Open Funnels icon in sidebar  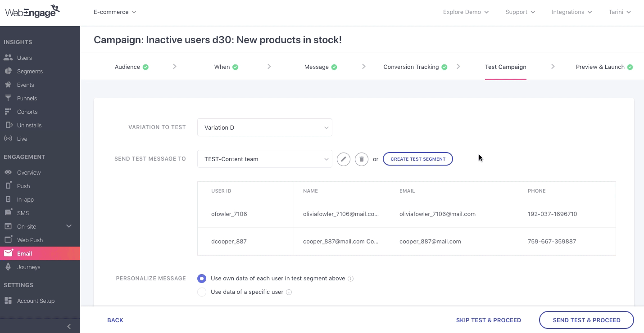[8, 98]
